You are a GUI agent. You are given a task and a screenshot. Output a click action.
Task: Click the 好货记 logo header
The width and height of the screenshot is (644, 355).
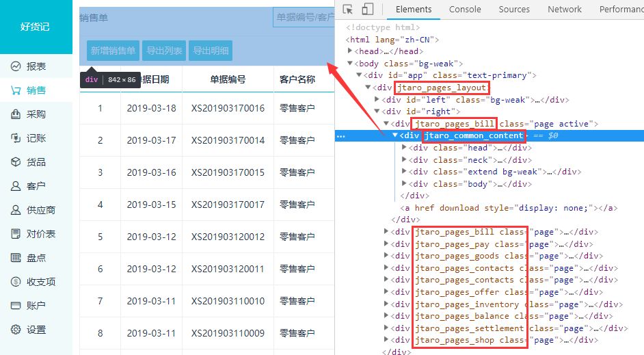(x=36, y=27)
